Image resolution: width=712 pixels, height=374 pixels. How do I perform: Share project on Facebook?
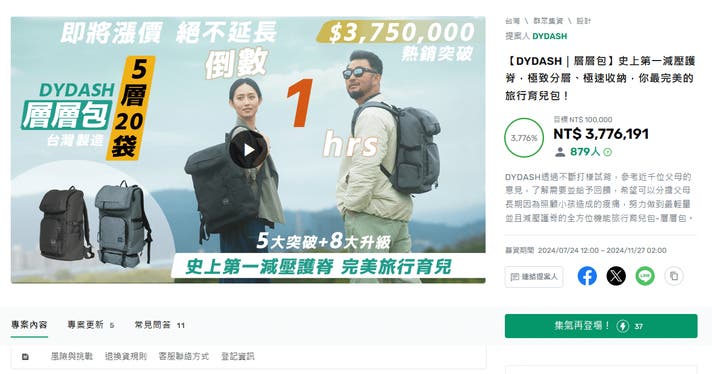tap(587, 276)
